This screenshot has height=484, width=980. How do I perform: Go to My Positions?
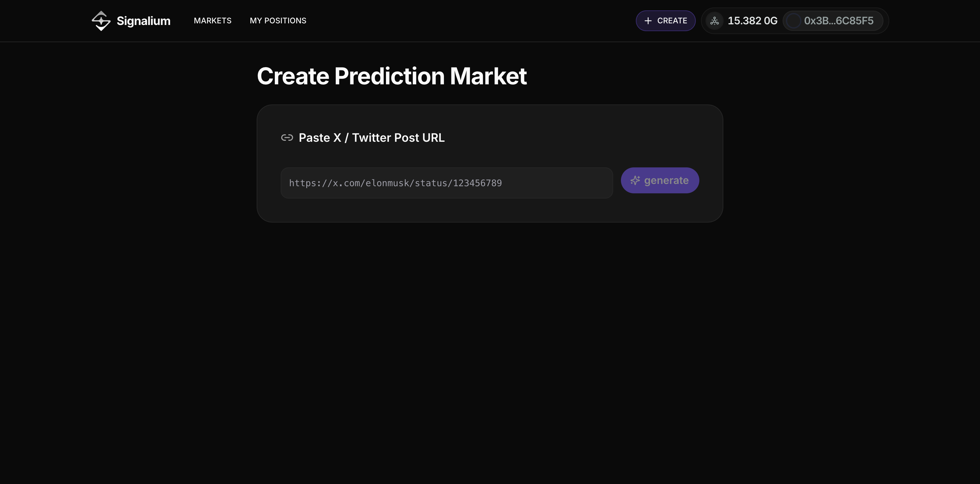point(278,20)
